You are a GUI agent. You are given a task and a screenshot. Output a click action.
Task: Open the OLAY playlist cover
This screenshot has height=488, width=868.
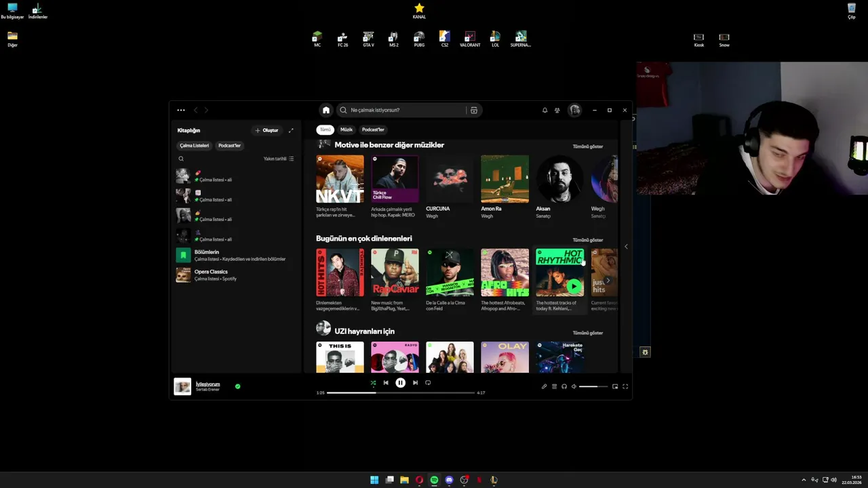tap(505, 357)
